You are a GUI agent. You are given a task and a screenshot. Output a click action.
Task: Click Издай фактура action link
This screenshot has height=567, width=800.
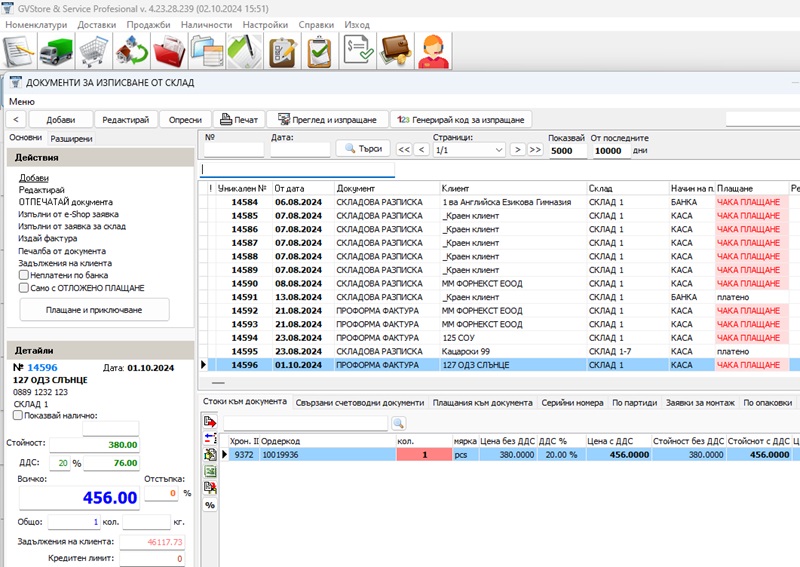click(x=47, y=238)
